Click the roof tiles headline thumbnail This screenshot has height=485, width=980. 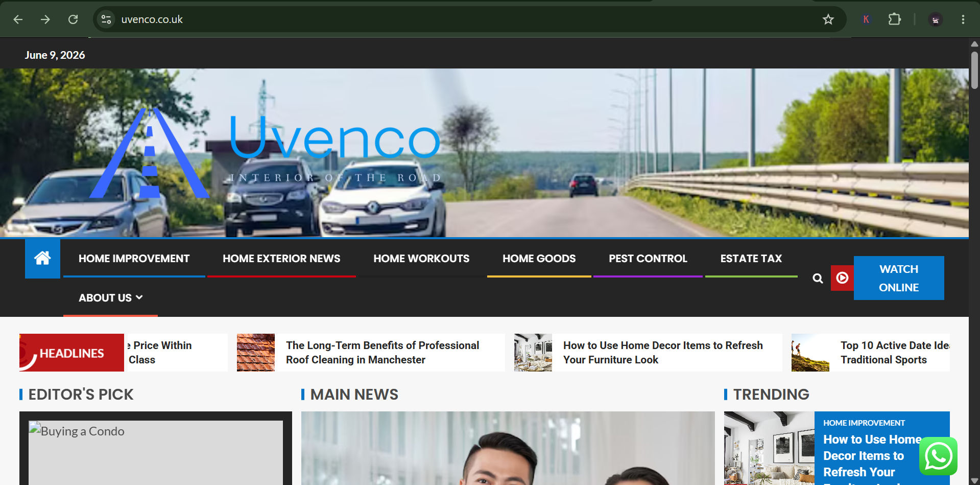point(256,353)
